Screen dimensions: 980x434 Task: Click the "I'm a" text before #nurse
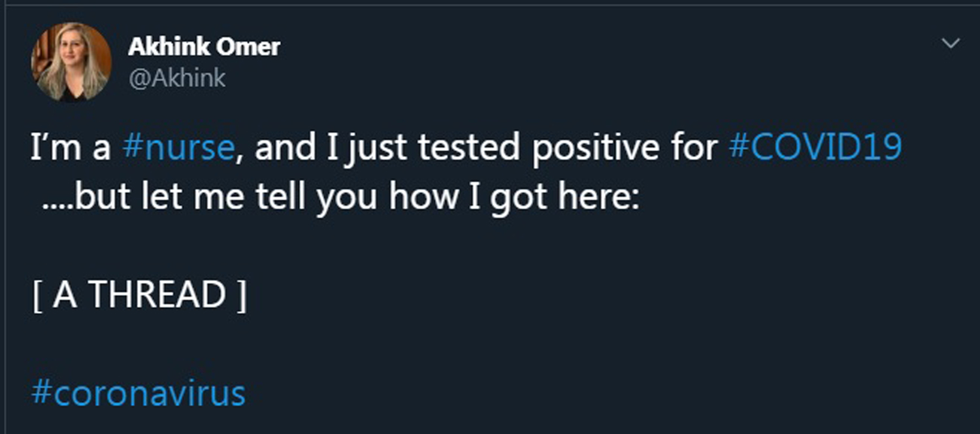pyautogui.click(x=71, y=148)
